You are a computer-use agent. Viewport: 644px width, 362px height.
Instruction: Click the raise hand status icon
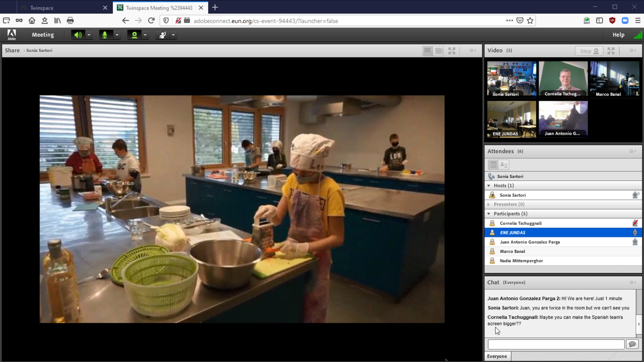(x=163, y=35)
